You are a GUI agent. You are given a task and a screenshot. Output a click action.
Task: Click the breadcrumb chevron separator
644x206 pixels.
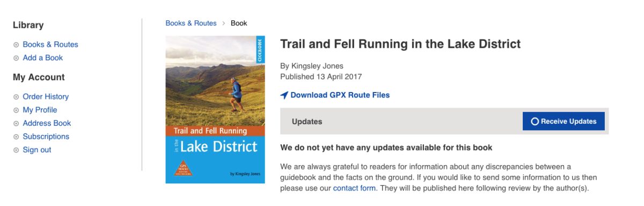(x=224, y=23)
